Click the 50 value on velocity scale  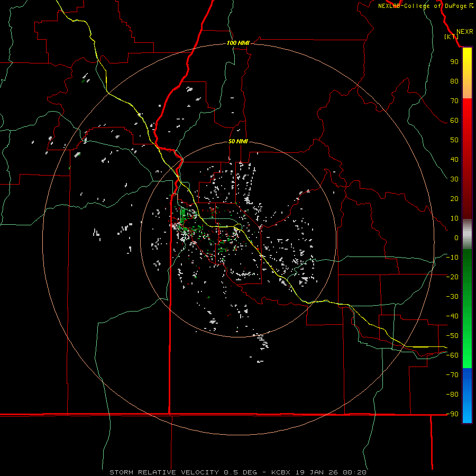coord(454,140)
